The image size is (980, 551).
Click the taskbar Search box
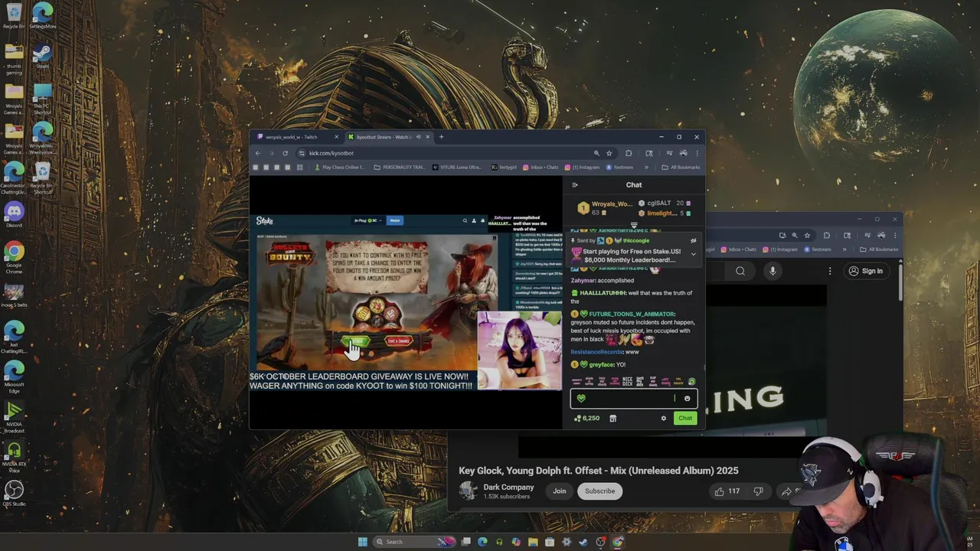[x=413, y=542]
